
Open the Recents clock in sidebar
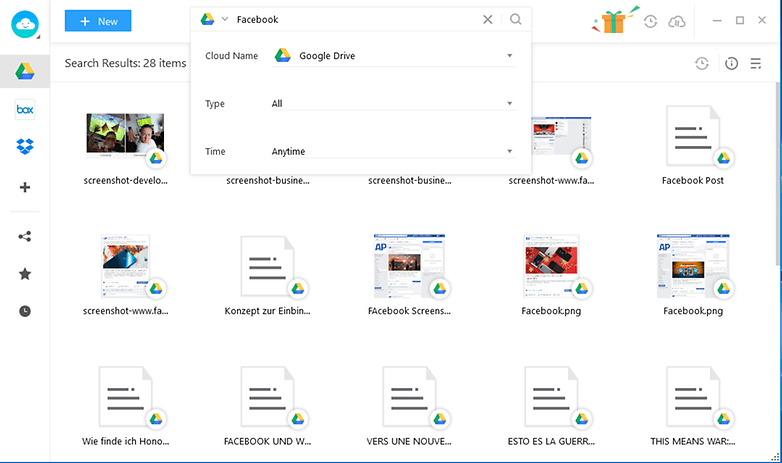coord(25,311)
